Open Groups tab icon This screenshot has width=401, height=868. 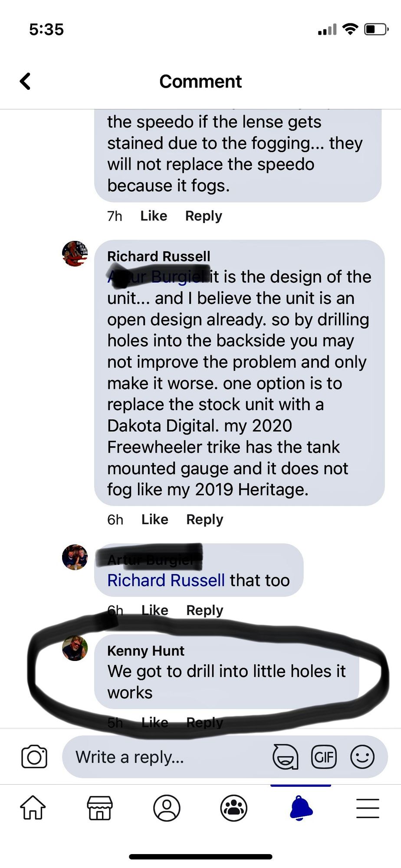point(234,808)
